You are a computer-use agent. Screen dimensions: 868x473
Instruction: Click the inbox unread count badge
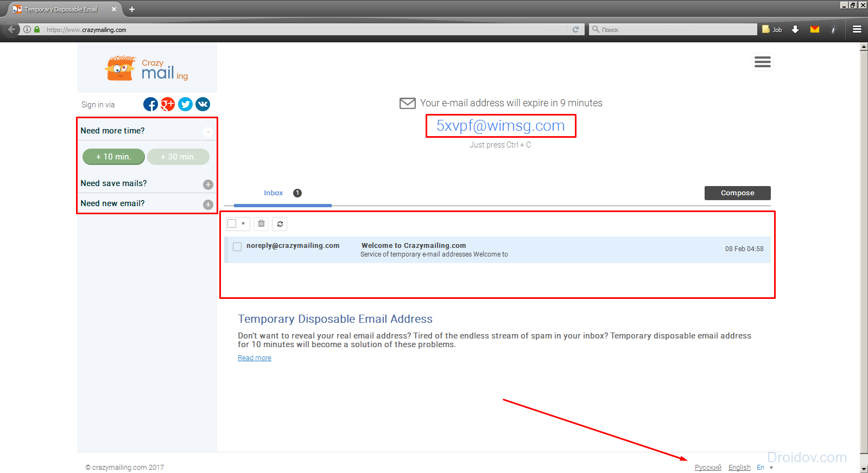(x=297, y=193)
